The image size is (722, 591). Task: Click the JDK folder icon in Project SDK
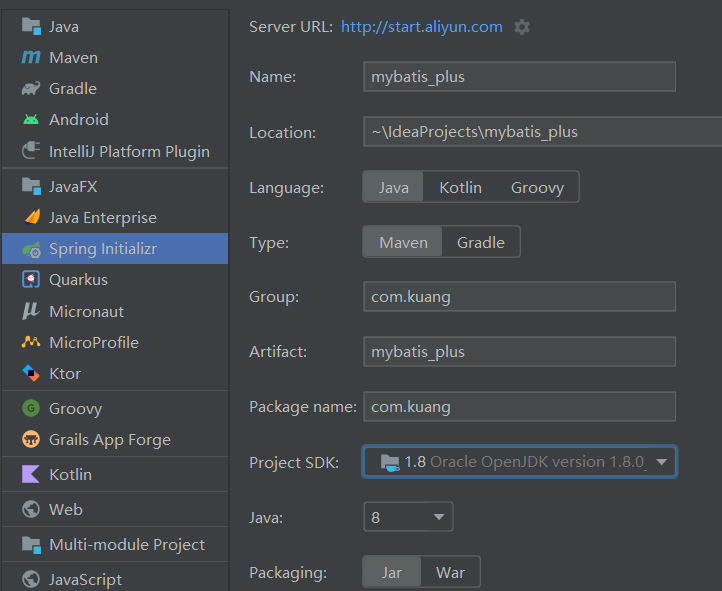coord(390,462)
